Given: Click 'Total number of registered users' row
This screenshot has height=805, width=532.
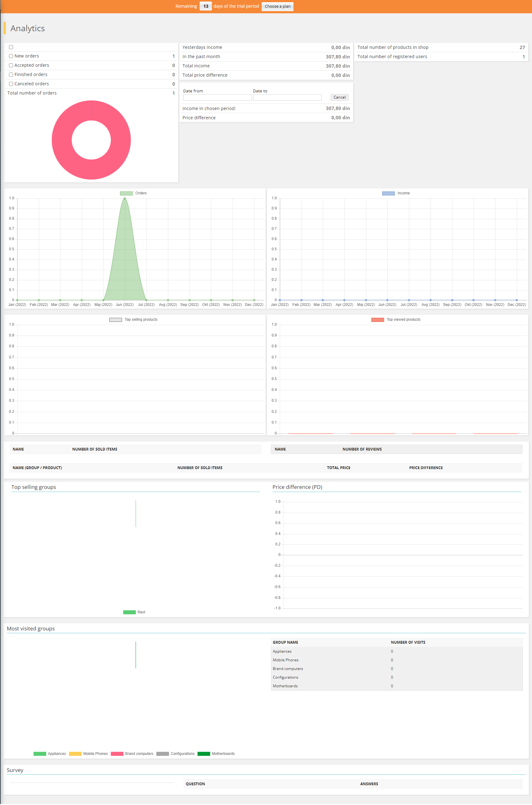Looking at the screenshot, I should (x=441, y=57).
